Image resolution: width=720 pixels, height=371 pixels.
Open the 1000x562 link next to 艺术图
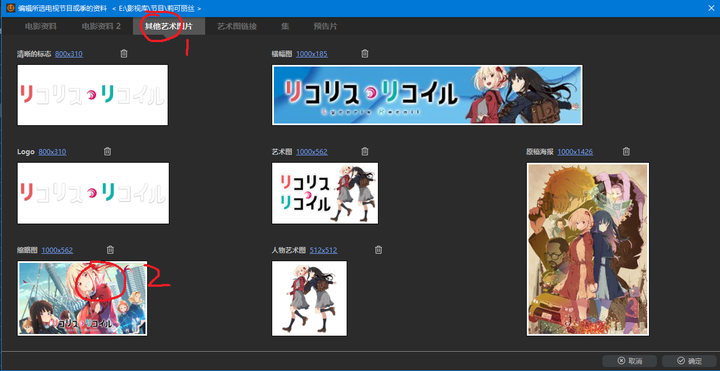pos(312,152)
